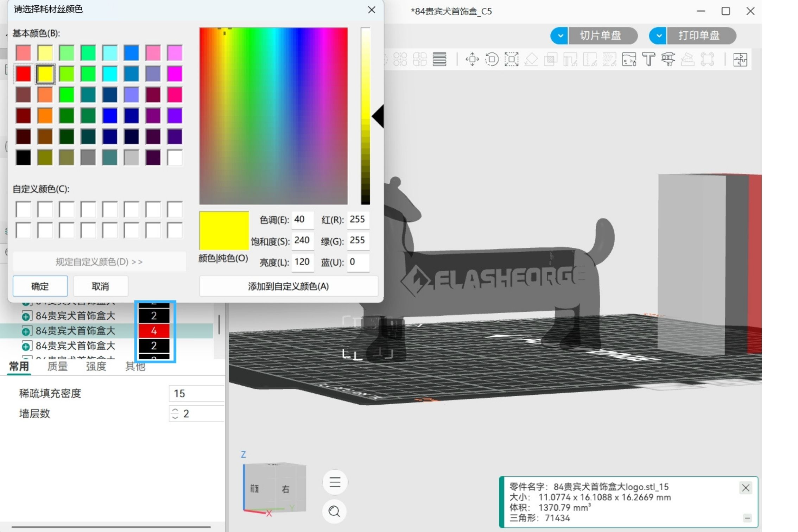Click inside the hue-saturation spectrum

[x=273, y=116]
